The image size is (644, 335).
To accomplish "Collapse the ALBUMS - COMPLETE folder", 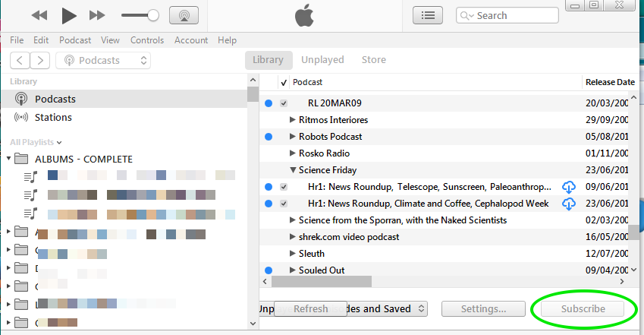I will pos(8,159).
